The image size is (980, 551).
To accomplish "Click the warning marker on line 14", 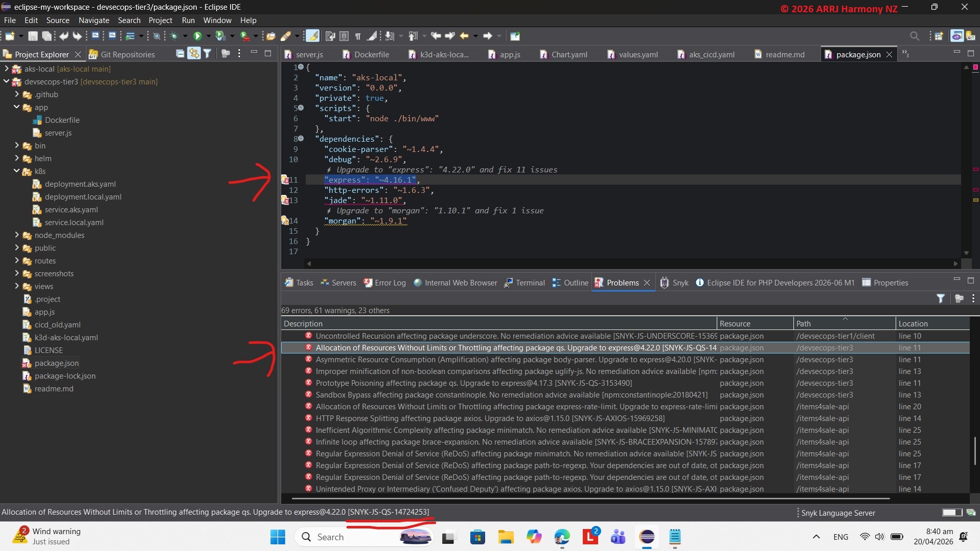I will pyautogui.click(x=285, y=221).
